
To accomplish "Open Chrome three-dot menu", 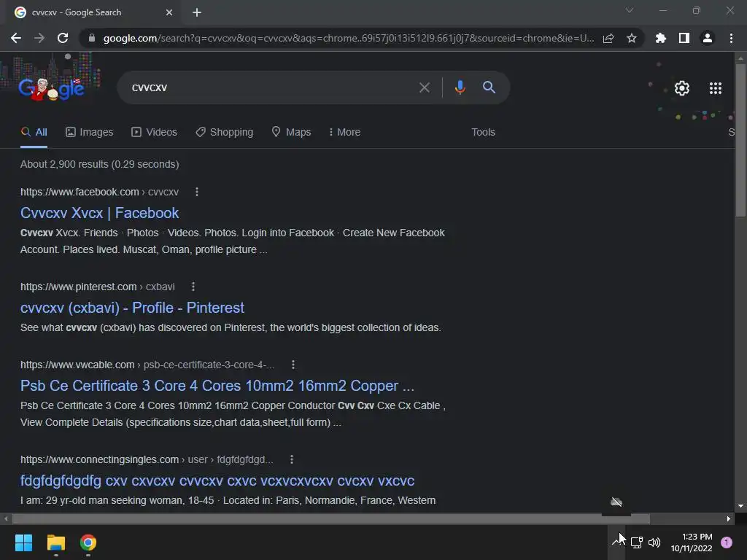I will (731, 38).
